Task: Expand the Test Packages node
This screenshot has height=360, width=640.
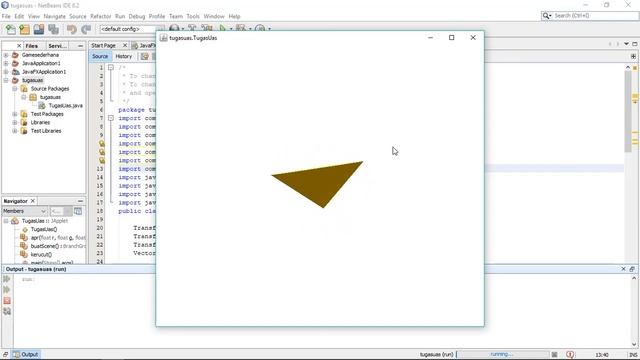Action: pyautogui.click(x=15, y=114)
